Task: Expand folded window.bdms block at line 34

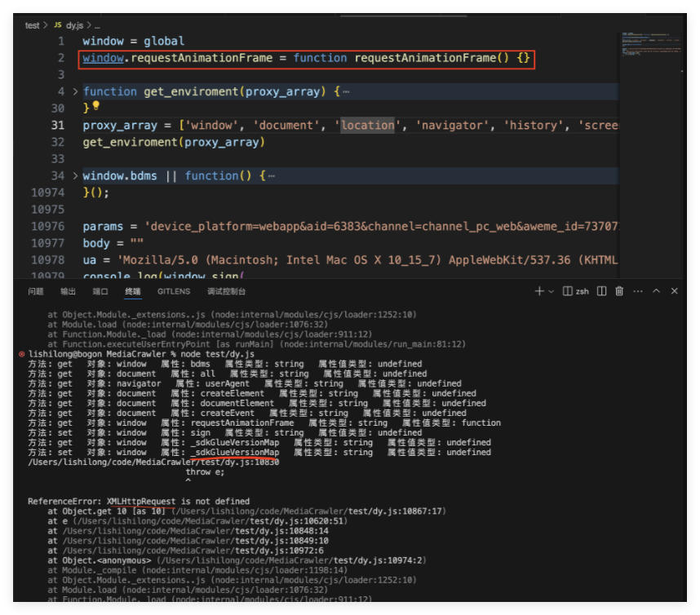Action: 75,176
